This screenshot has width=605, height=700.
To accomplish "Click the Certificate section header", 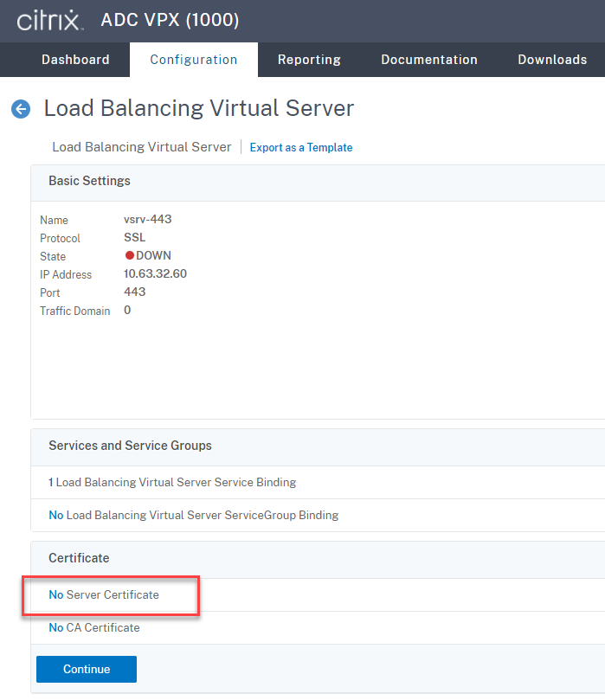I will coord(79,559).
